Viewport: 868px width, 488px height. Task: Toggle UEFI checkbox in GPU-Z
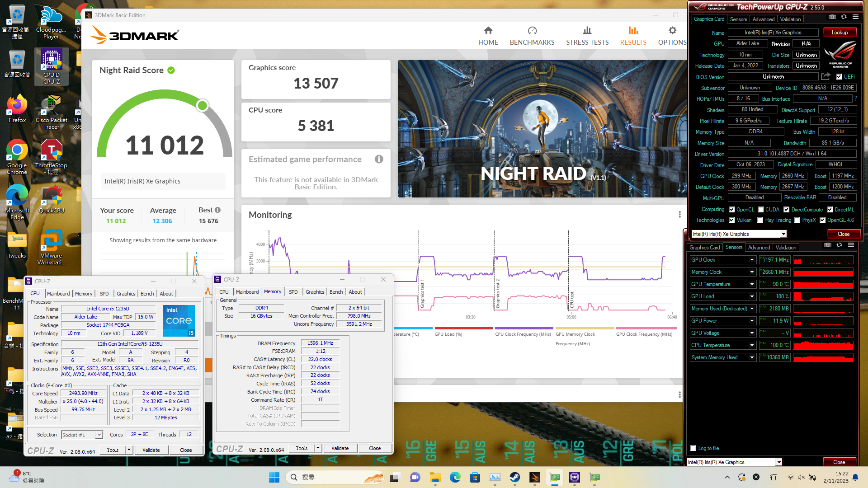coord(839,77)
